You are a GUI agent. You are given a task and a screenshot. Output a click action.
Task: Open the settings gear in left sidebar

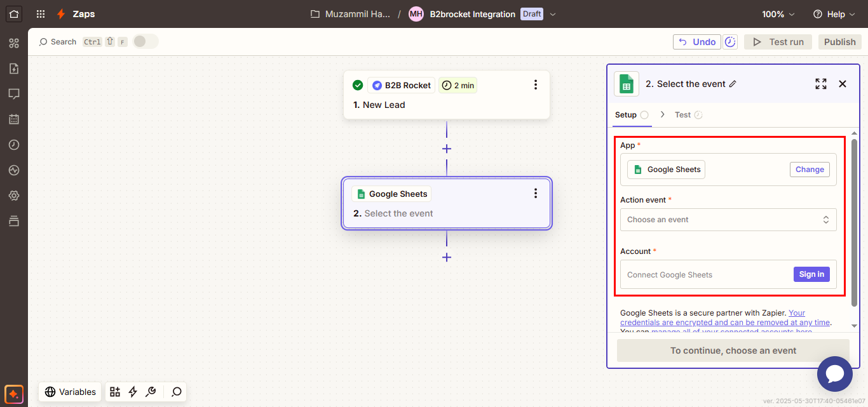click(x=14, y=196)
